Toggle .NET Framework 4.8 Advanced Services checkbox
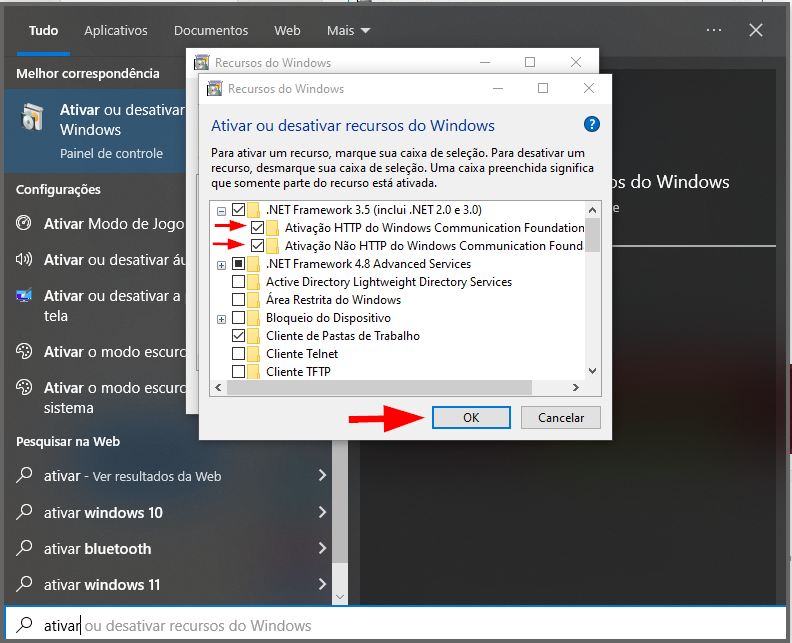 [238, 264]
